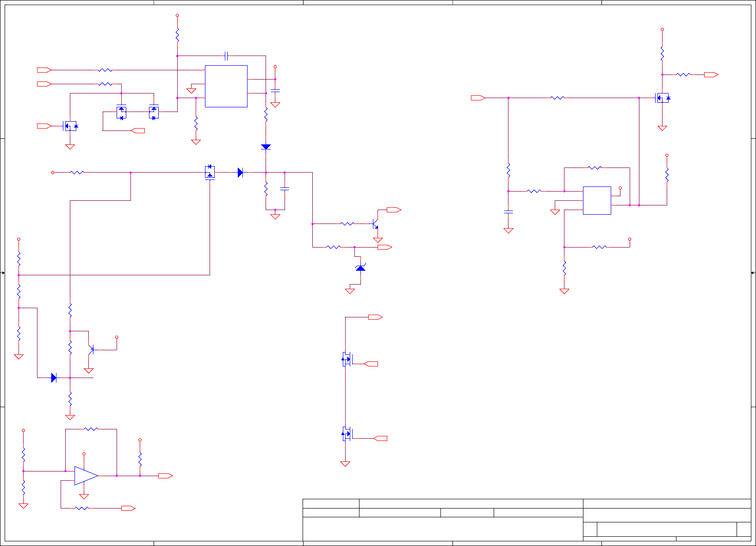Click the Zener diode symbol
The height and width of the screenshot is (546, 756).
[x=360, y=267]
